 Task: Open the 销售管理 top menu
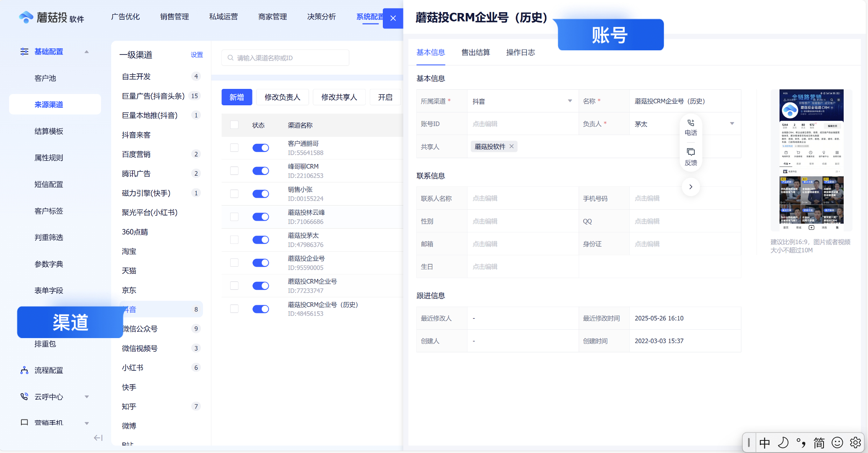tap(174, 17)
